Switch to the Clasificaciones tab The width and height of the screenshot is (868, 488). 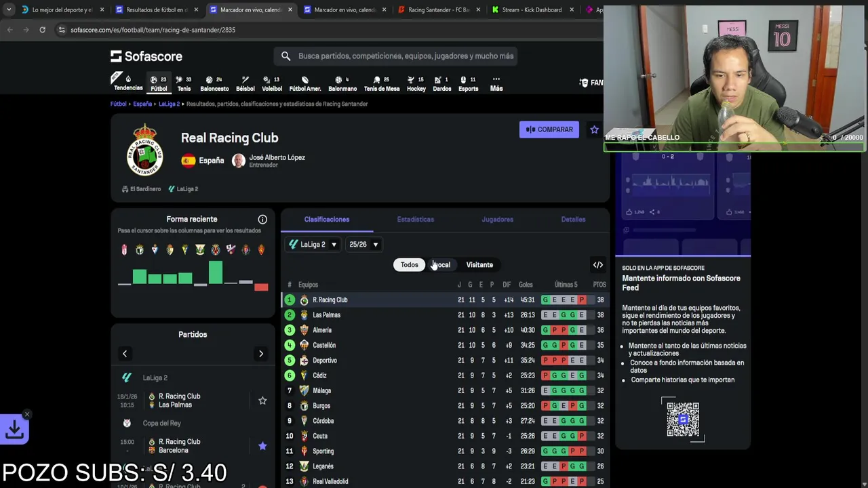point(327,220)
